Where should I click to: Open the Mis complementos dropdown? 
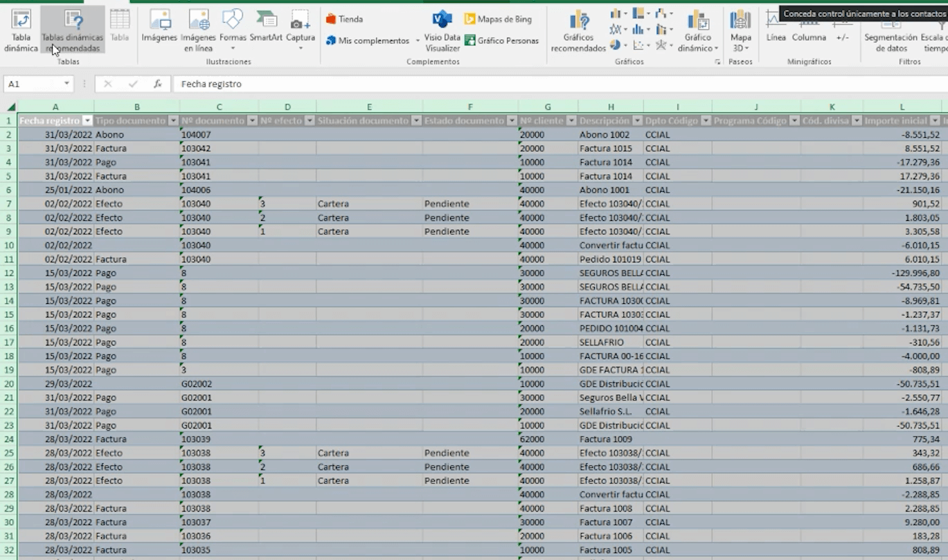(418, 42)
